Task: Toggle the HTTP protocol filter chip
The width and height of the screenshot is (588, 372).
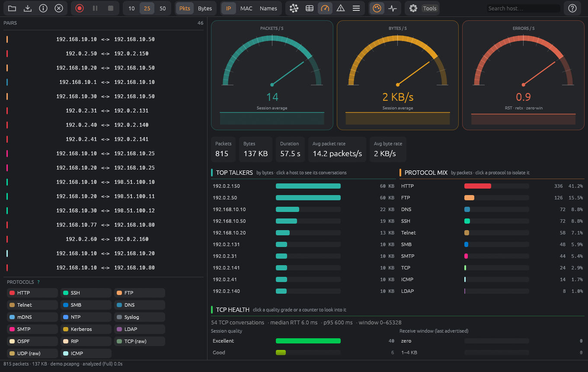Action: [32, 293]
